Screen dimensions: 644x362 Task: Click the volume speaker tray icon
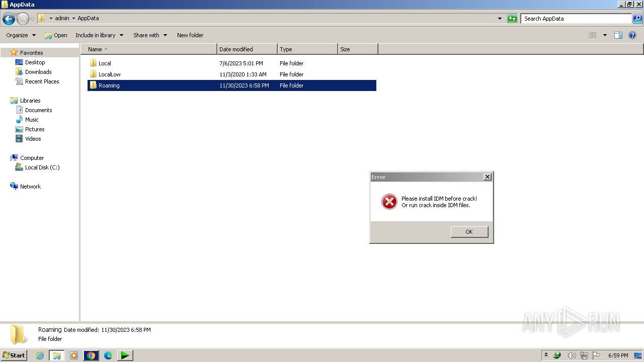[572, 355]
